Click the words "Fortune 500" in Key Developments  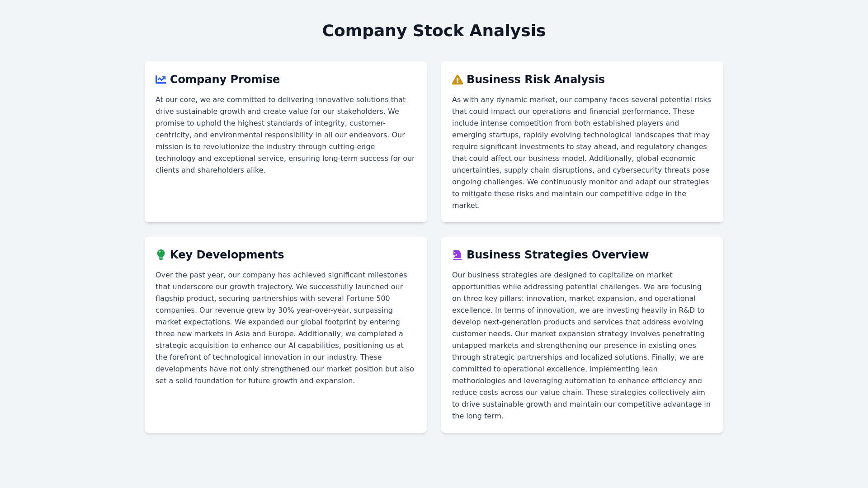(x=368, y=299)
